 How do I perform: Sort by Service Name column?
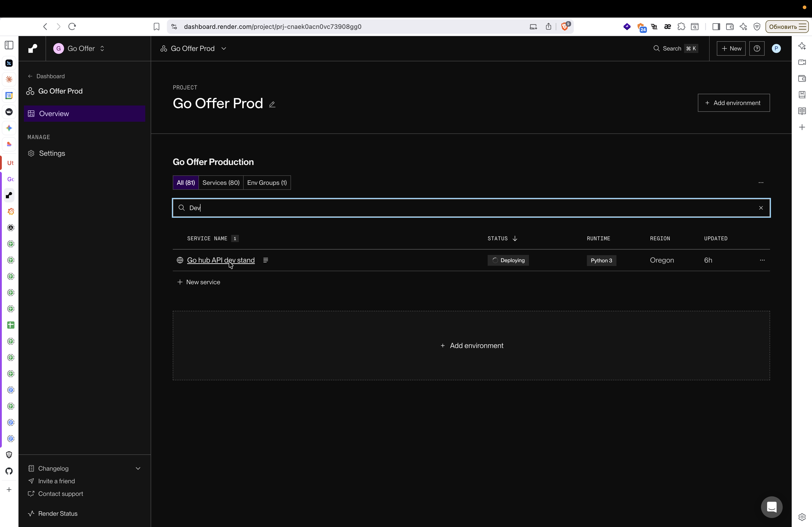coord(207,238)
